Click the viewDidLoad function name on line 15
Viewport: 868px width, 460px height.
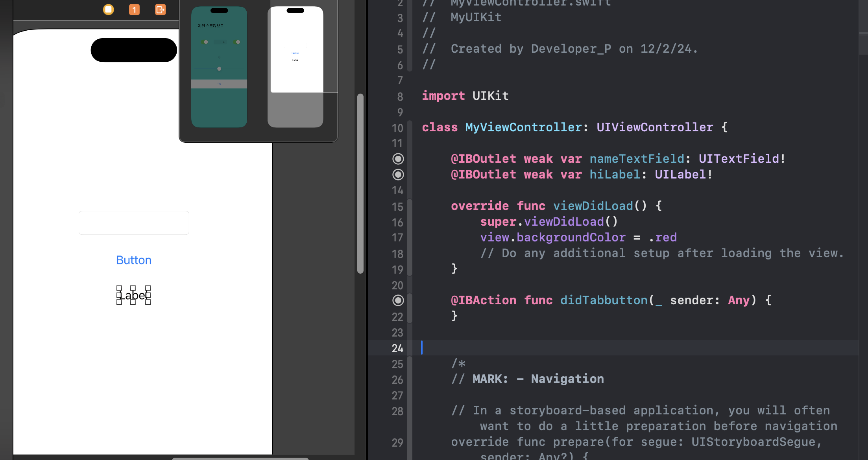(x=593, y=206)
